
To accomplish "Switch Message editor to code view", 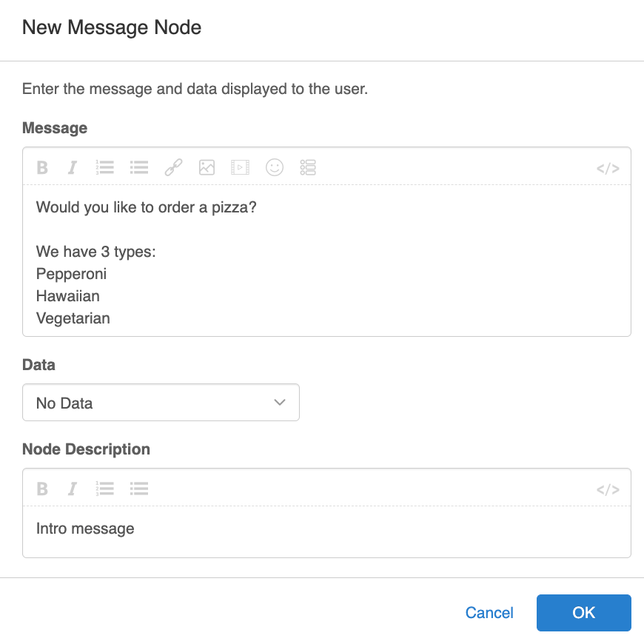I will pyautogui.click(x=608, y=168).
